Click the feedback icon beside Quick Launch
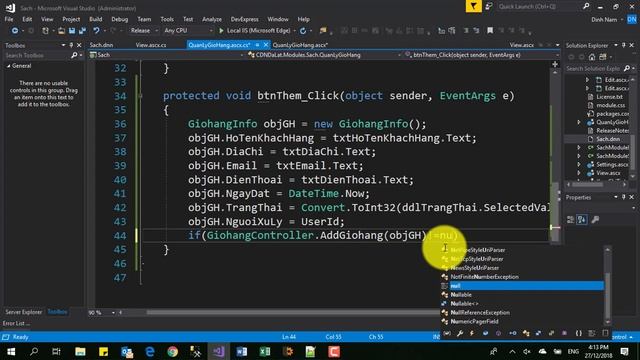This screenshot has height=360, width=640. pyautogui.click(x=489, y=7)
